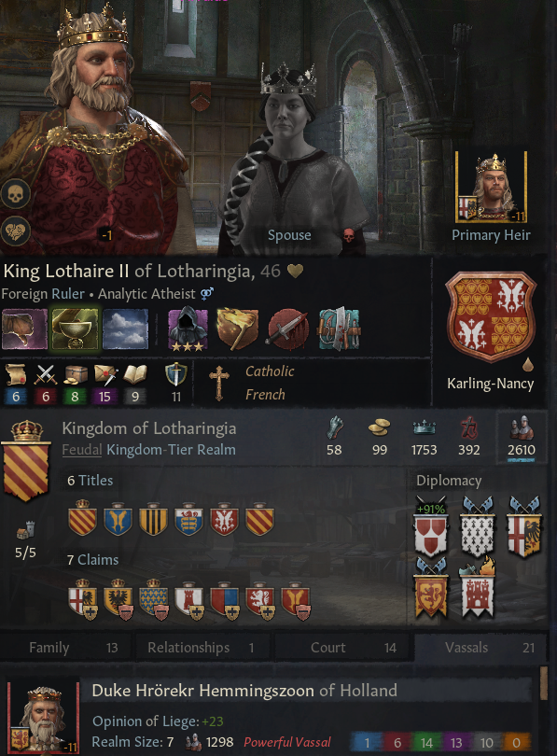Click the bloody dagger trait icon
The height and width of the screenshot is (756, 557).
[x=288, y=329]
